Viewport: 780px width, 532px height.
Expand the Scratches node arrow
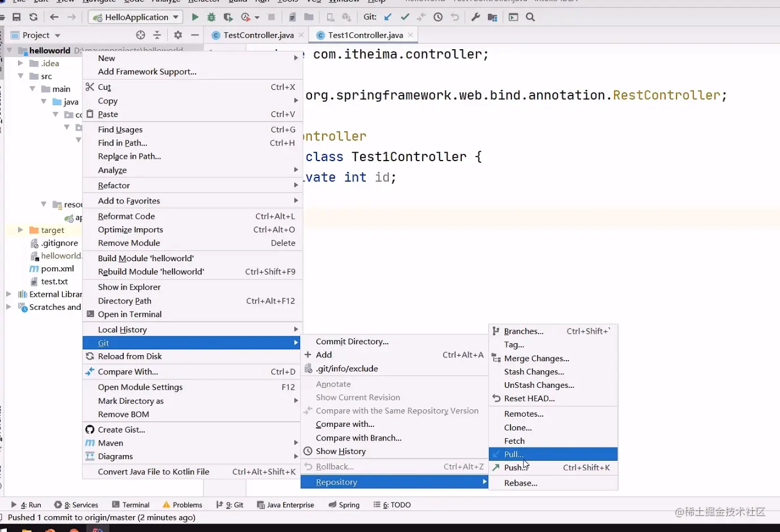[x=8, y=307]
